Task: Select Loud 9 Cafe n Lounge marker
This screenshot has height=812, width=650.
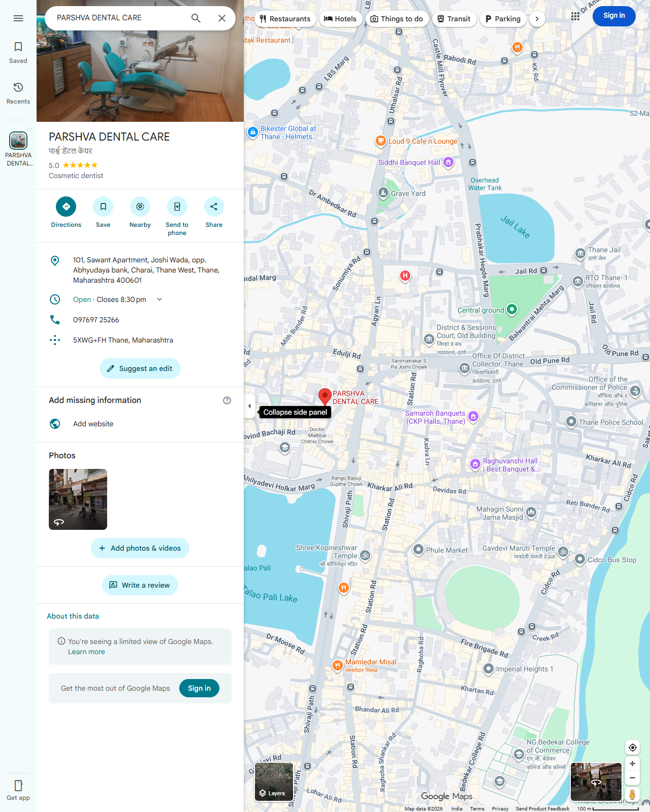Action: (x=380, y=141)
